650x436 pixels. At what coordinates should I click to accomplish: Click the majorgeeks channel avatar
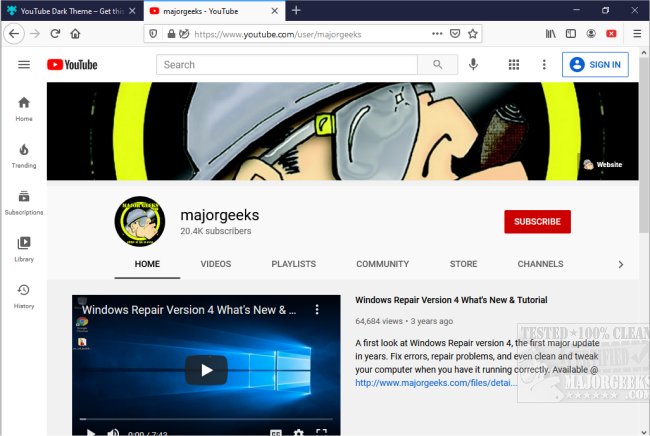click(x=140, y=221)
